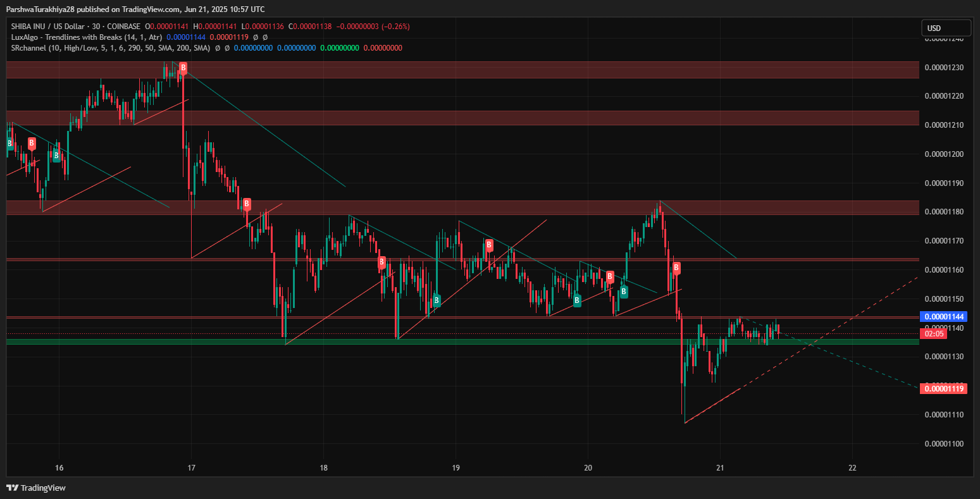The width and height of the screenshot is (980, 499).
Task: Click the topmost red resistance zone band
Action: [443, 70]
